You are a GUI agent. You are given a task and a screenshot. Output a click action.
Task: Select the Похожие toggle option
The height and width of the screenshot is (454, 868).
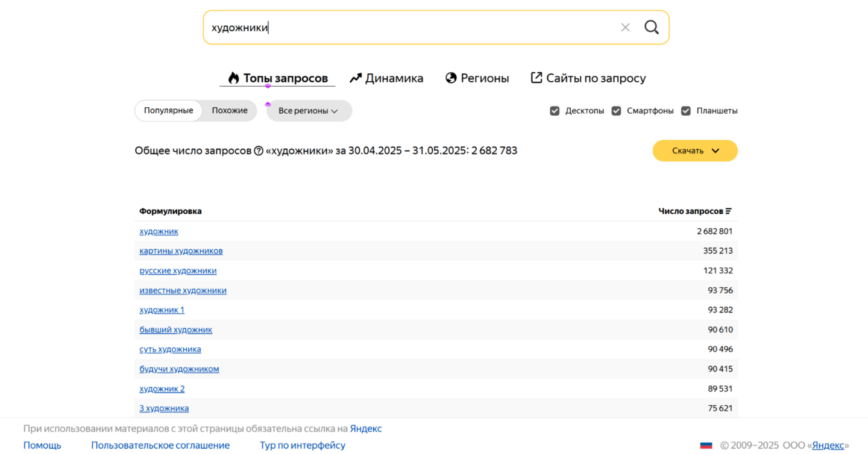point(230,111)
